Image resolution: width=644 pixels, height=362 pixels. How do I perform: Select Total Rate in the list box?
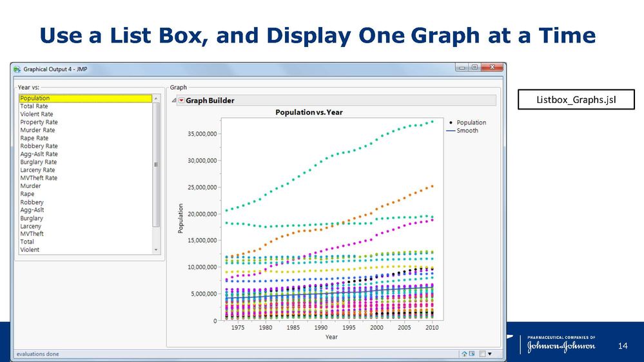86,106
